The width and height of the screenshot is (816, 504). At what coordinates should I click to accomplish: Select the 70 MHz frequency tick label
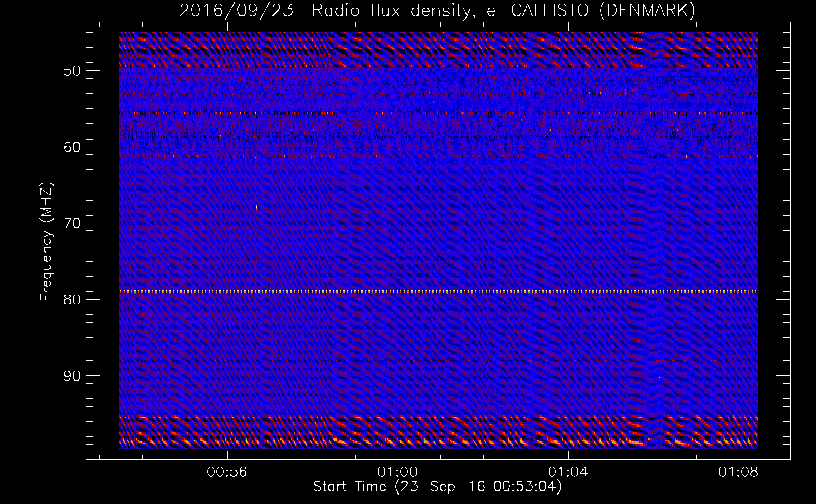[72, 223]
